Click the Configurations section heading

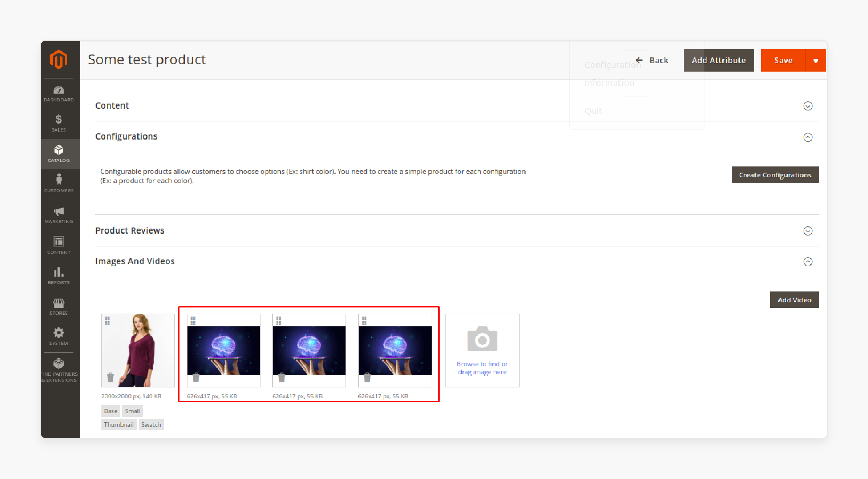click(126, 136)
